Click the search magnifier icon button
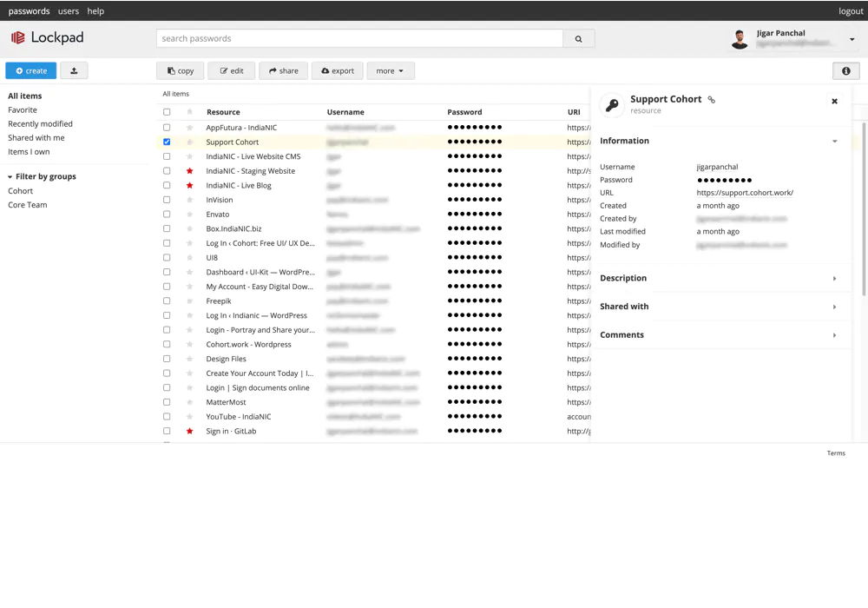Screen dimensions: 868x608 click(579, 39)
